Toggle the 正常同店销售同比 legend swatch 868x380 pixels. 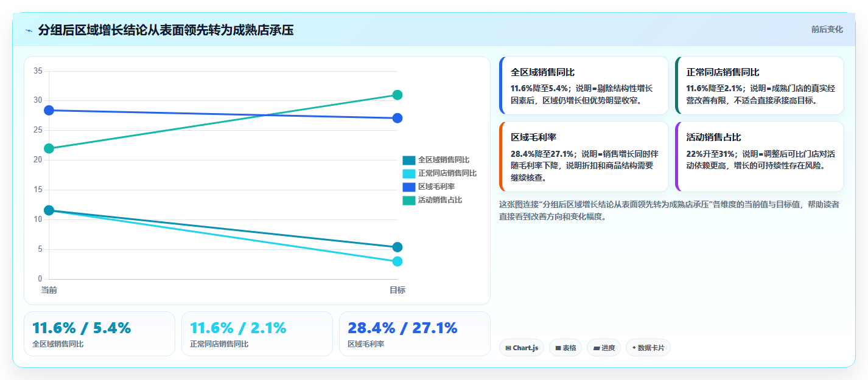point(408,174)
